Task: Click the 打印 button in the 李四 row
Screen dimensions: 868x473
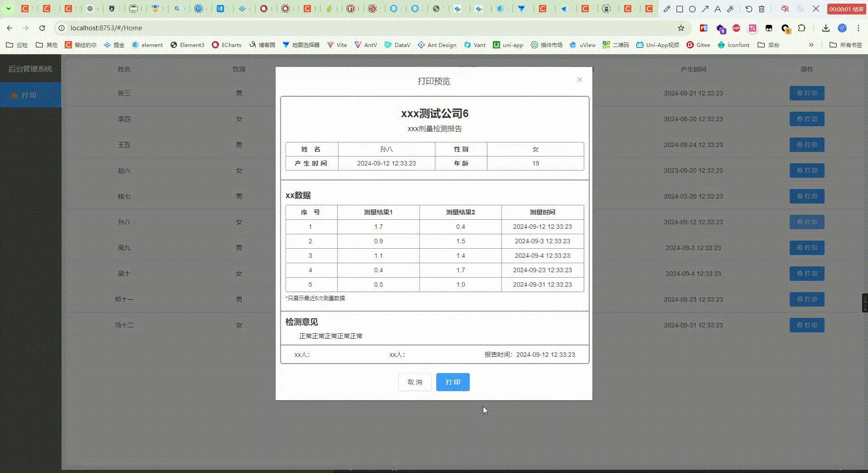Action: coord(807,119)
